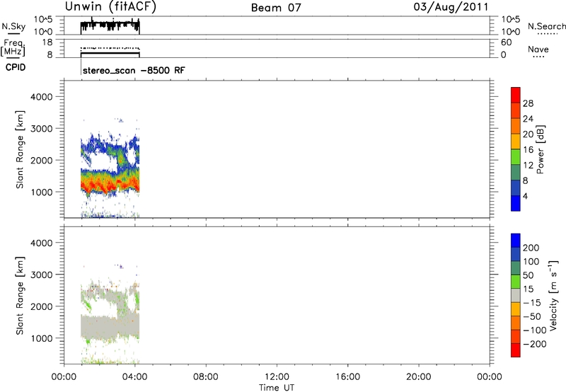Click the solid frequency line in the frequency panel
The width and height of the screenshot is (566, 392).
[110, 53]
